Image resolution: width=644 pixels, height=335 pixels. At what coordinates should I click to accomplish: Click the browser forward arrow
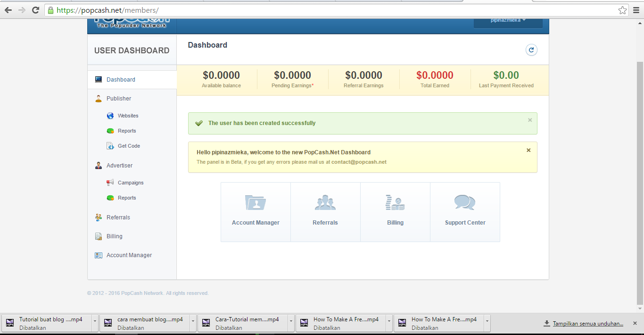[x=22, y=10]
